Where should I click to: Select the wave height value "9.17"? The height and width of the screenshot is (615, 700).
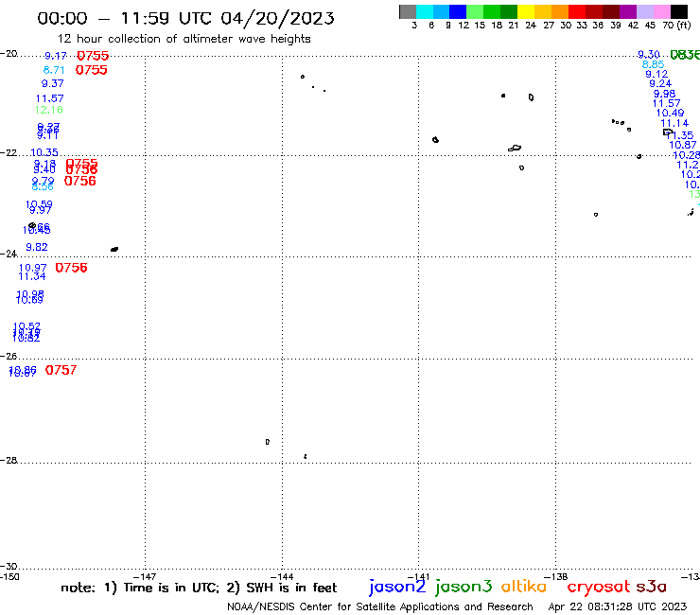click(x=56, y=56)
